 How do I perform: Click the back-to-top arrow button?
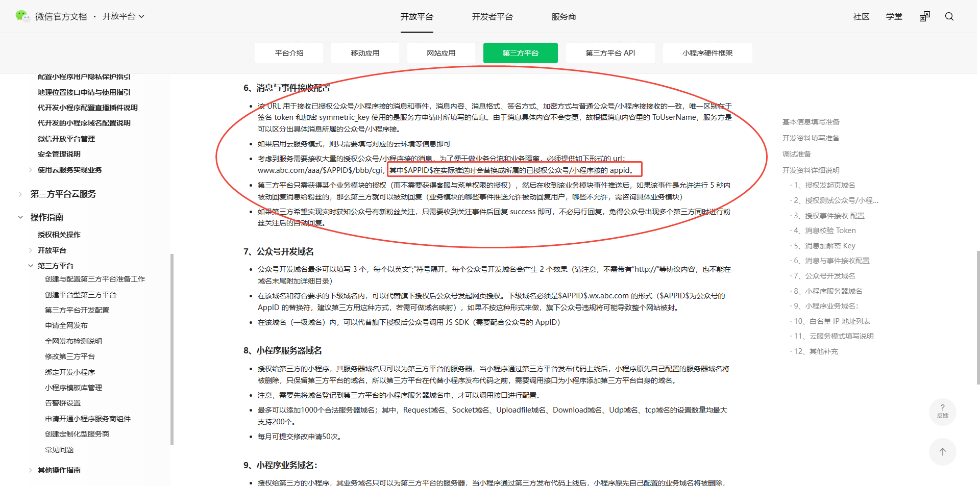[x=943, y=452]
